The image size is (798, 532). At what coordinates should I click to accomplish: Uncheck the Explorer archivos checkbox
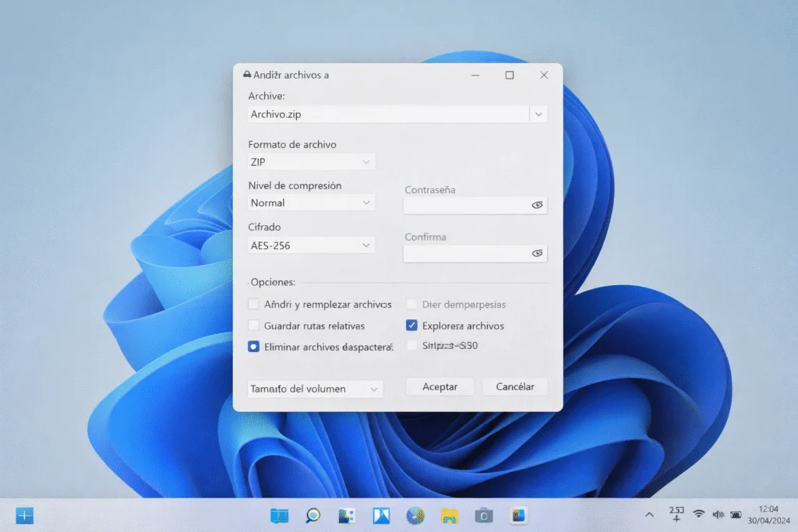tap(411, 326)
